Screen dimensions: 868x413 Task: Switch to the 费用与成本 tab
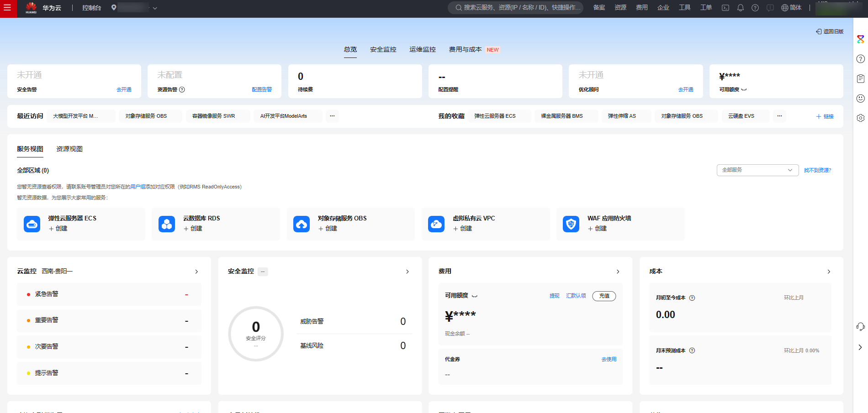pos(465,49)
